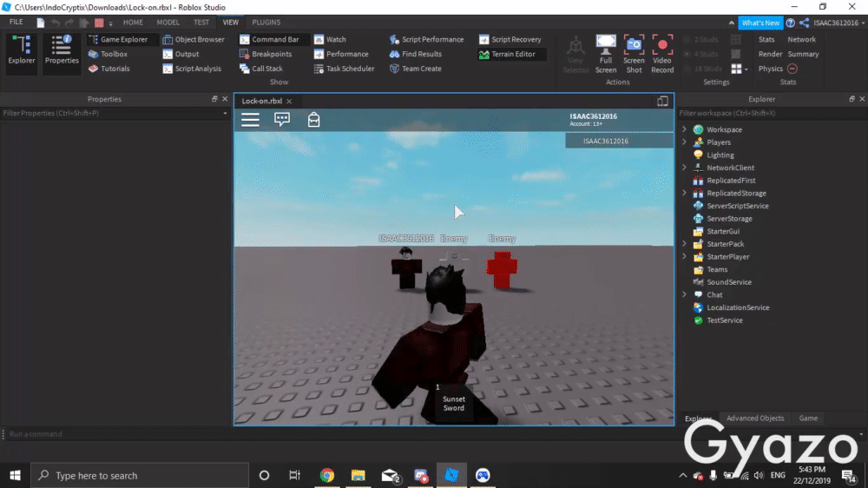Open Team Create
Viewport: 868px width, 488px height.
(416, 69)
